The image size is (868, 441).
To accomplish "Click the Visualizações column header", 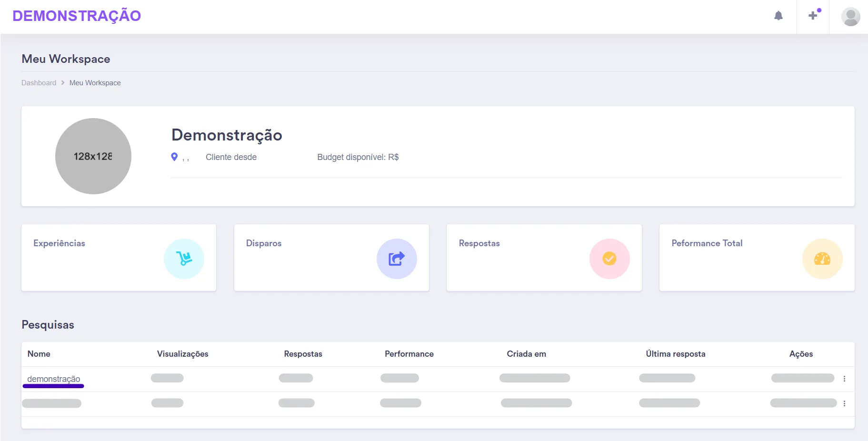I will click(183, 354).
